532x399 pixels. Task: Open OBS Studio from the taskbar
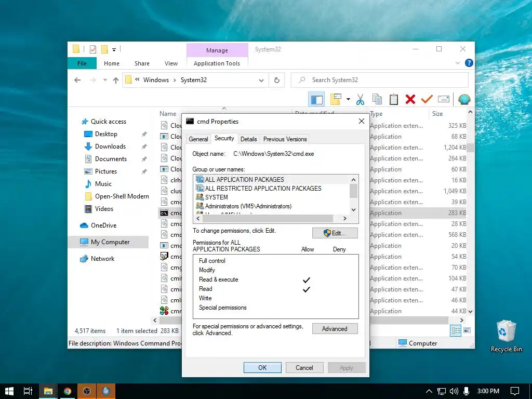(x=87, y=391)
